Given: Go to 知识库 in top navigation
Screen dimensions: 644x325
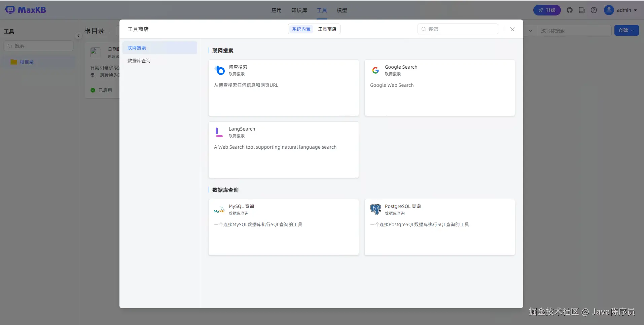Looking at the screenshot, I should (299, 10).
